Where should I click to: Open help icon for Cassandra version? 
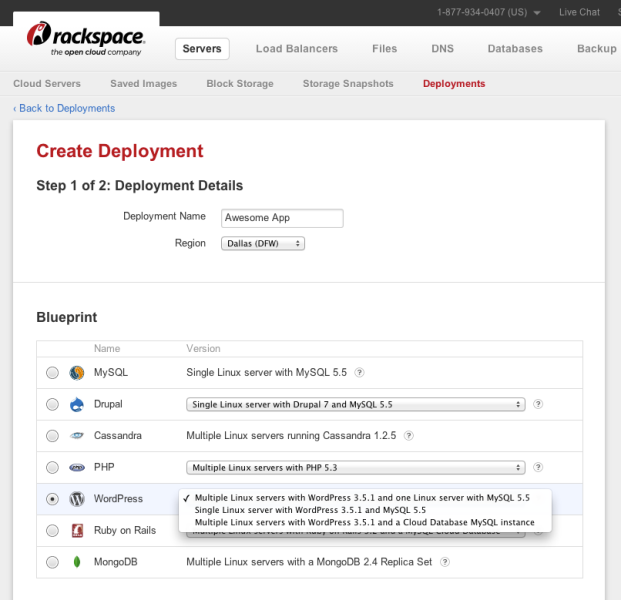pos(409,436)
